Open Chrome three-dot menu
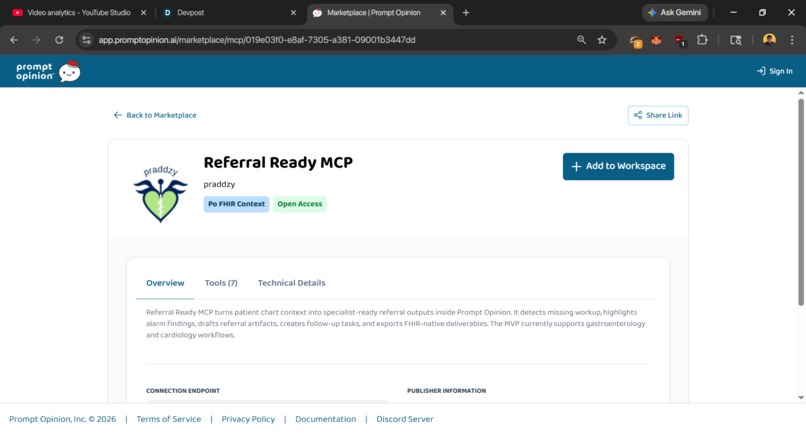 click(792, 40)
